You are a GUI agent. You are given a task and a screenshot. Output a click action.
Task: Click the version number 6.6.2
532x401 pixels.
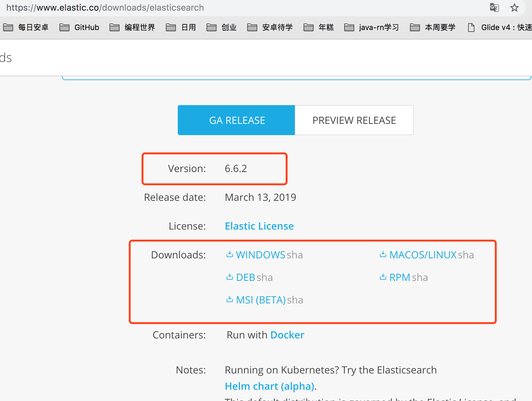236,168
